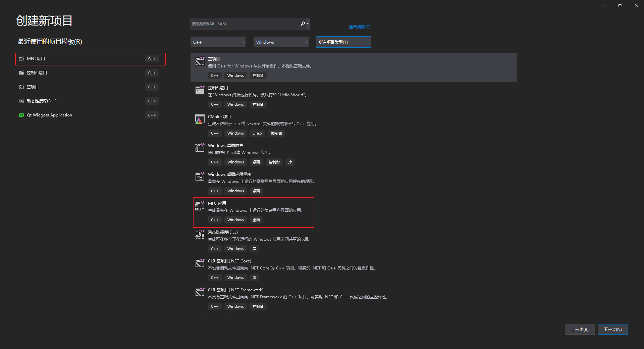The height and width of the screenshot is (349, 644).
Task: Click the 全部清除 clear all link
Action: click(x=360, y=27)
